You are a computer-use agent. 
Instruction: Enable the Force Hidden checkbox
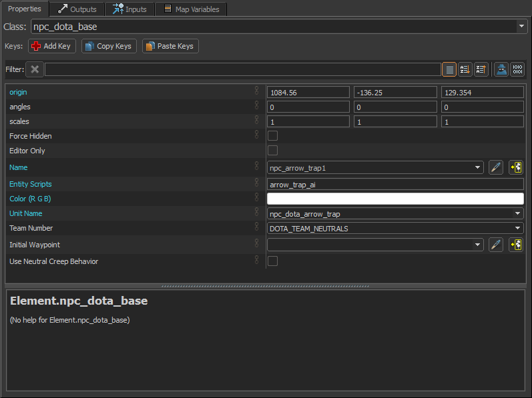(x=272, y=136)
